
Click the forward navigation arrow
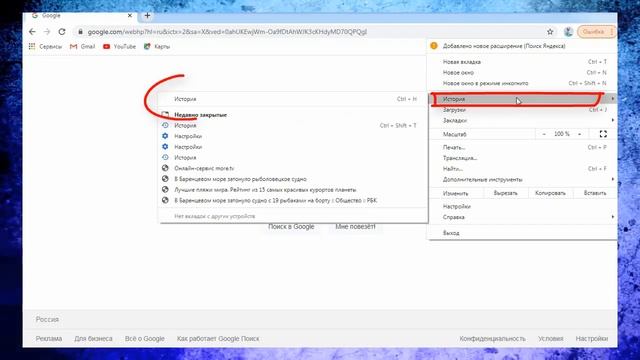(x=47, y=32)
